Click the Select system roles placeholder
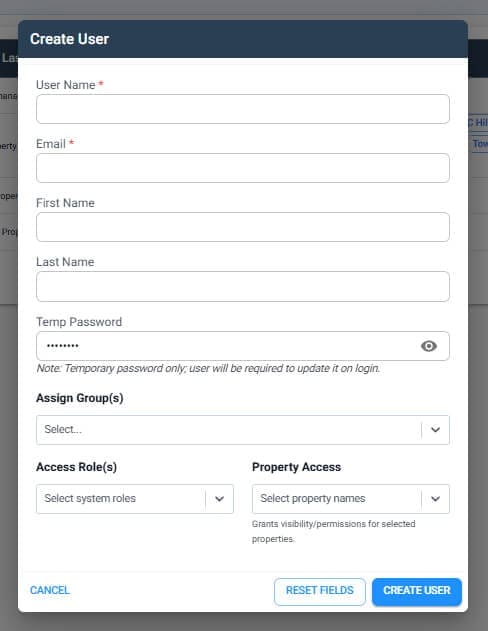Image resolution: width=488 pixels, height=631 pixels. 90,499
